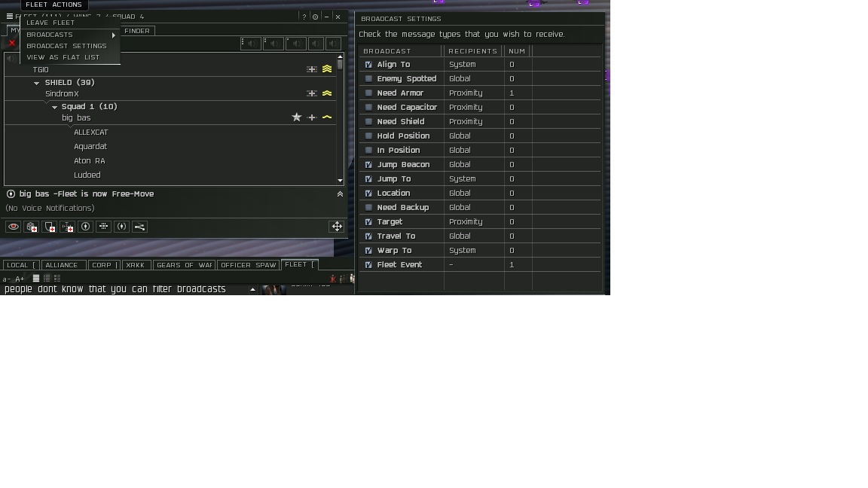This screenshot has height=488, width=868.
Task: Click voice speaker button with three dots
Action: [251, 43]
